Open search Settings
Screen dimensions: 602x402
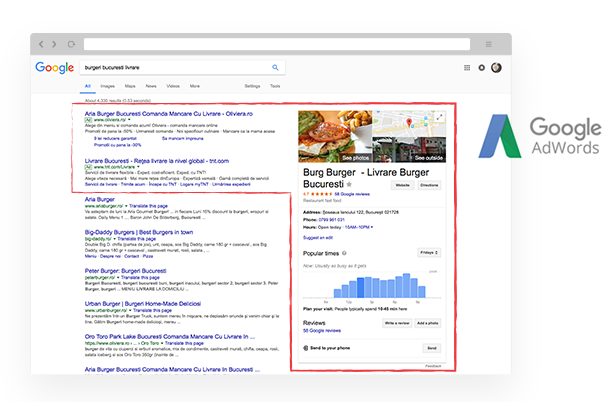252,86
